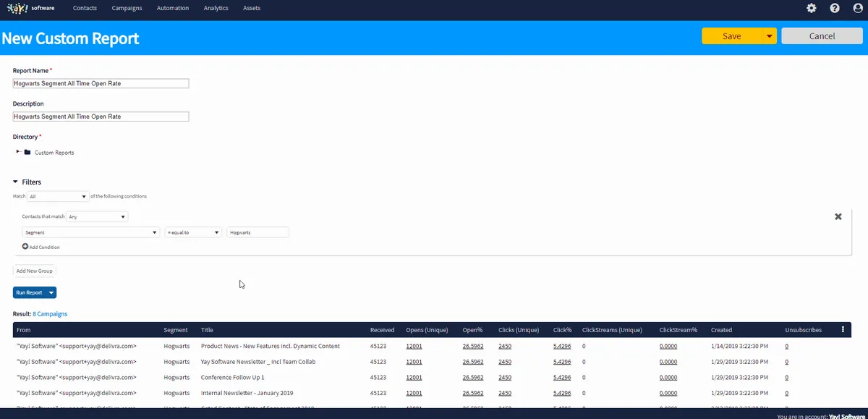Sort by the Open% column header
Image resolution: width=868 pixels, height=419 pixels.
tap(472, 330)
